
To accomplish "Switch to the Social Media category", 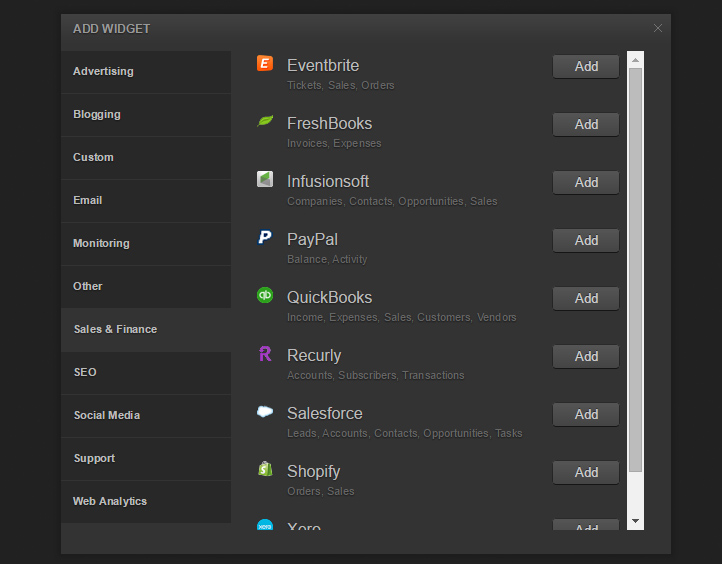I will [x=146, y=416].
